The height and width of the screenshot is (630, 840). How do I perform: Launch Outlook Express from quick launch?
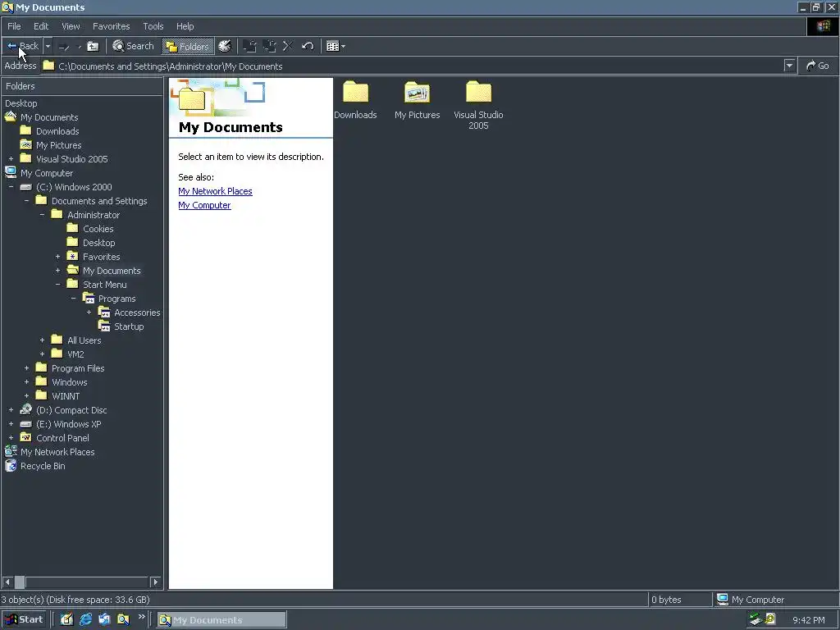click(x=104, y=619)
